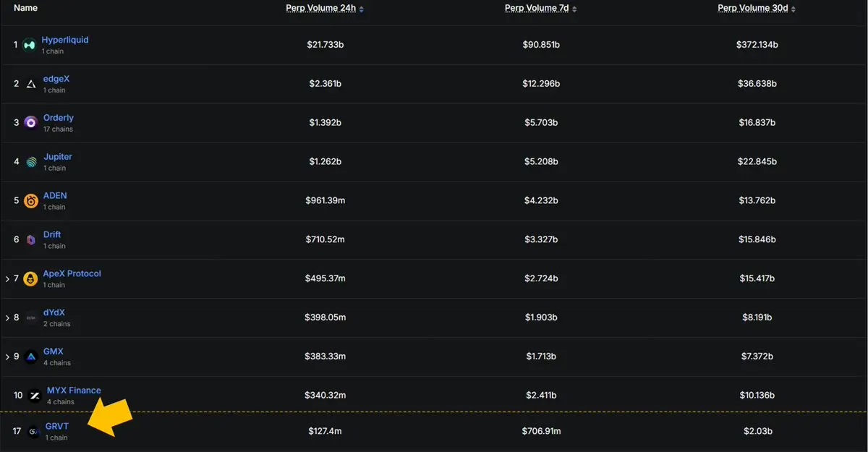The width and height of the screenshot is (868, 452).
Task: Click the ADEN orange logo icon
Action: 31,201
